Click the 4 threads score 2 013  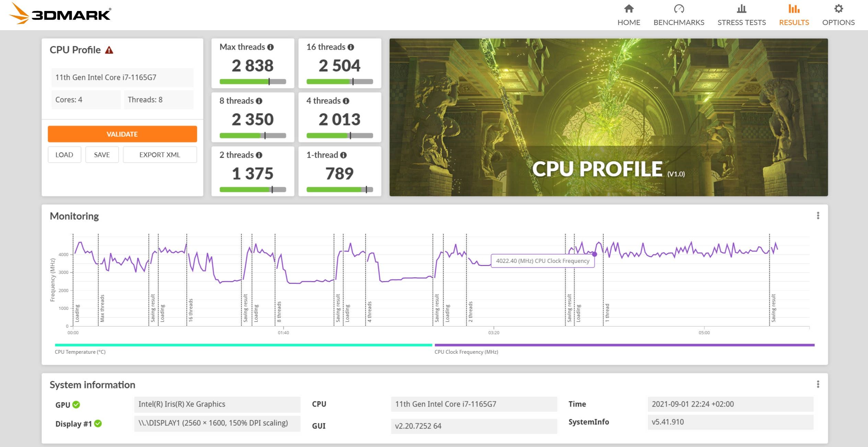click(340, 119)
